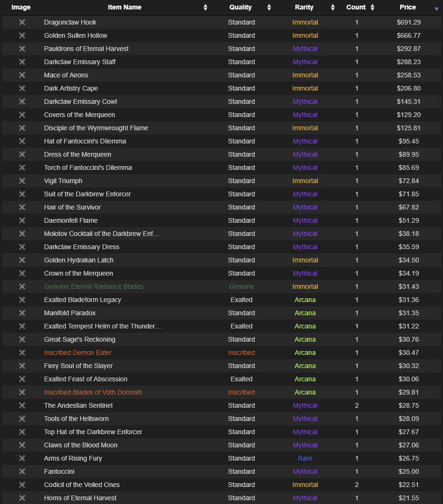443x504 pixels.
Task: Select Exalted Bladeform Legacy item name
Action: 82,300
